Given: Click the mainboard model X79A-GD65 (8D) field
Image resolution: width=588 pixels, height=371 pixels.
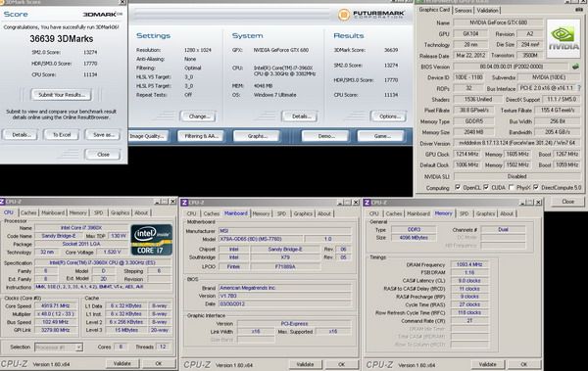Looking at the screenshot, I should click(x=260, y=239).
